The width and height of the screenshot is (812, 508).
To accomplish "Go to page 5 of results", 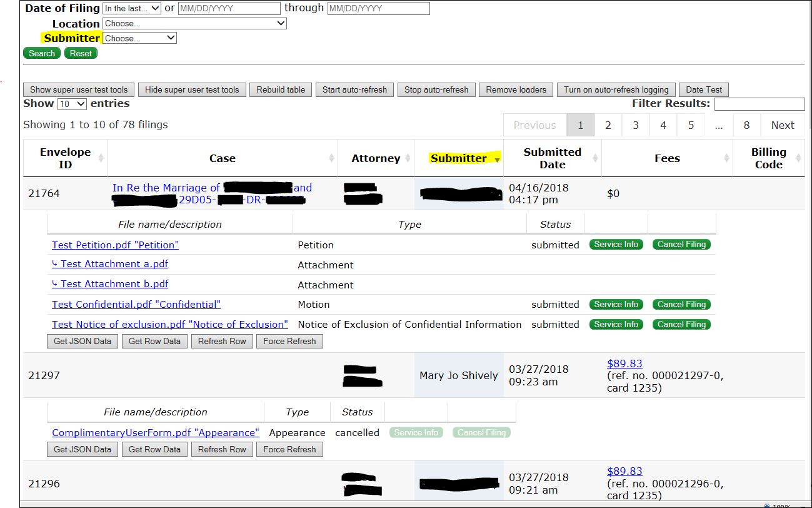I will [x=690, y=124].
